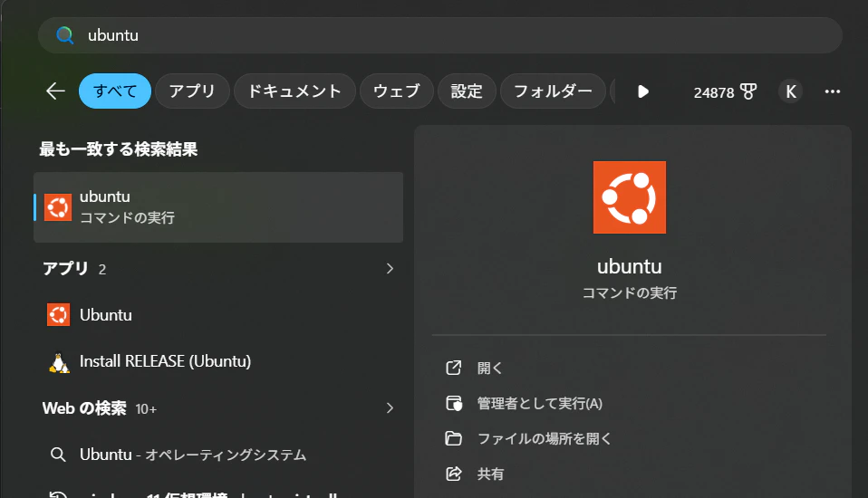
Task: Click the share icon beside 共有
Action: coord(453,474)
